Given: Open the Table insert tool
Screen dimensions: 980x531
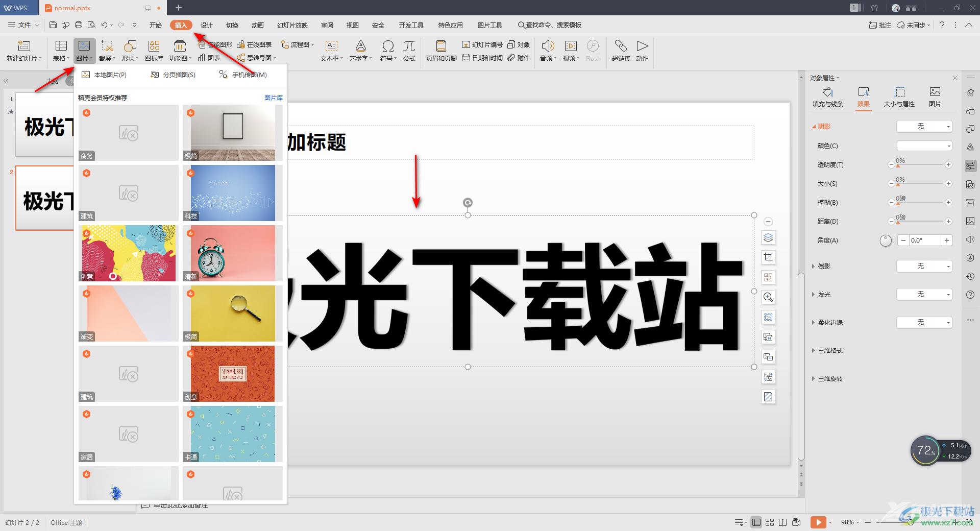Looking at the screenshot, I should (61, 51).
